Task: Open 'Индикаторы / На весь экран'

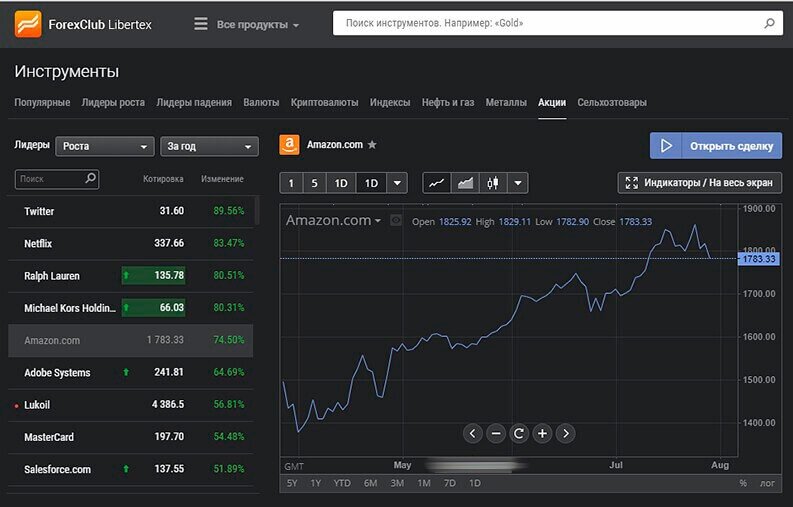Action: (699, 183)
